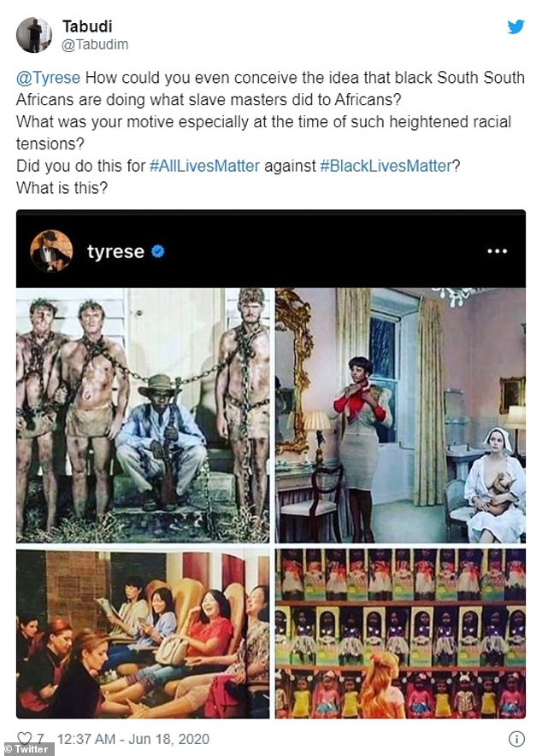View the doll shelves photo
This screenshot has width=542, height=756.
[401, 634]
